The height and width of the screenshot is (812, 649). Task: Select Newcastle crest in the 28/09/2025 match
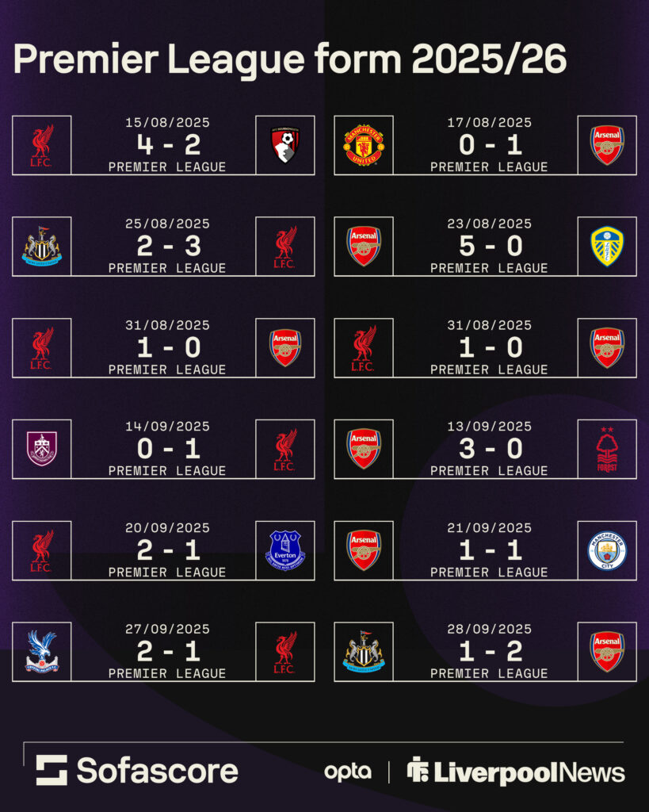click(364, 652)
